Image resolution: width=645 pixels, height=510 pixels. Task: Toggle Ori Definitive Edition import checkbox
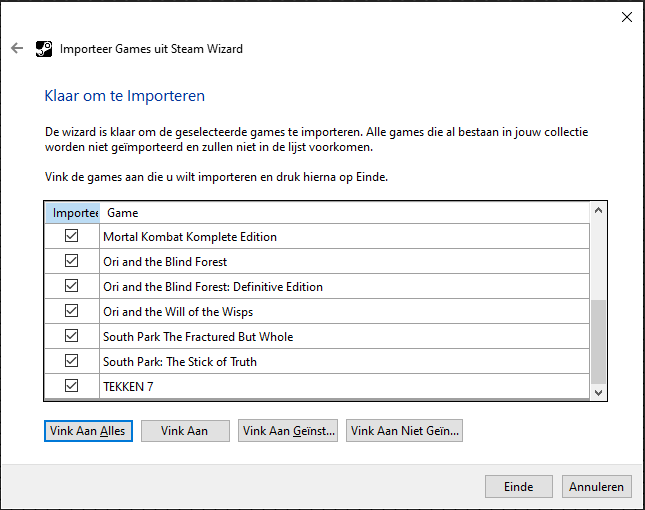pos(72,286)
